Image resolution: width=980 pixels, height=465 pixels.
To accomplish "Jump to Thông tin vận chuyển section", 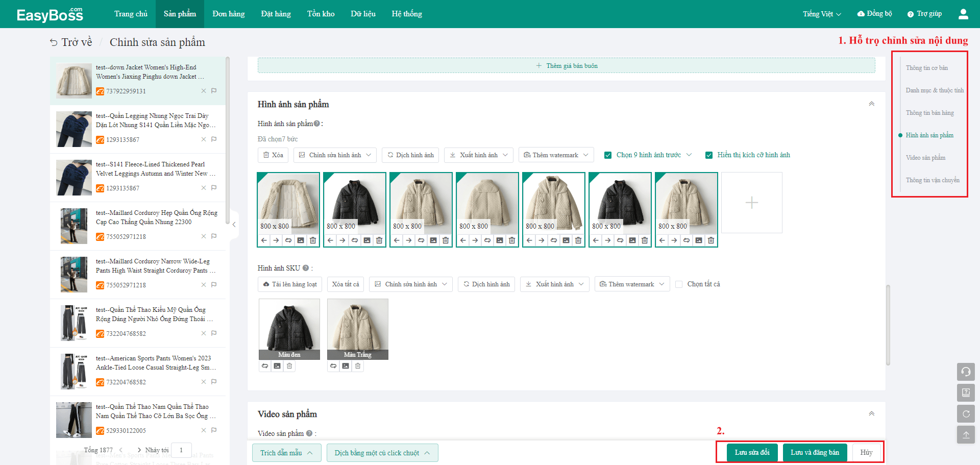I will coord(933,180).
